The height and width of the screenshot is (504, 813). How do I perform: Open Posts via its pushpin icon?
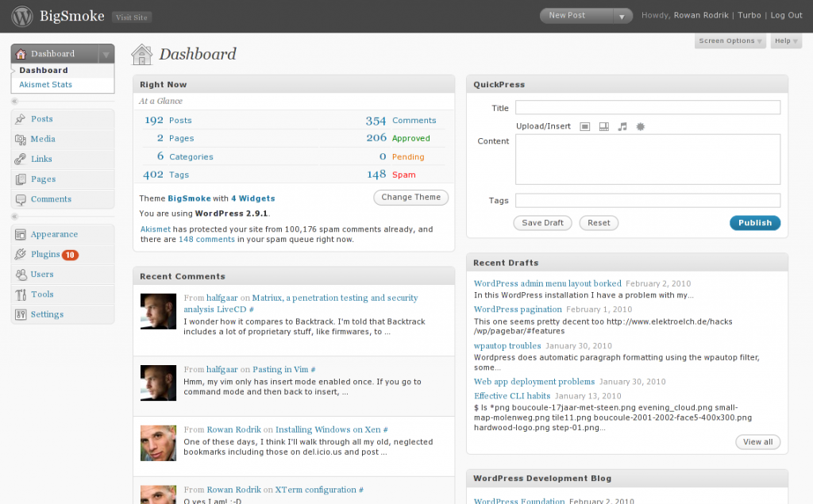coord(21,119)
